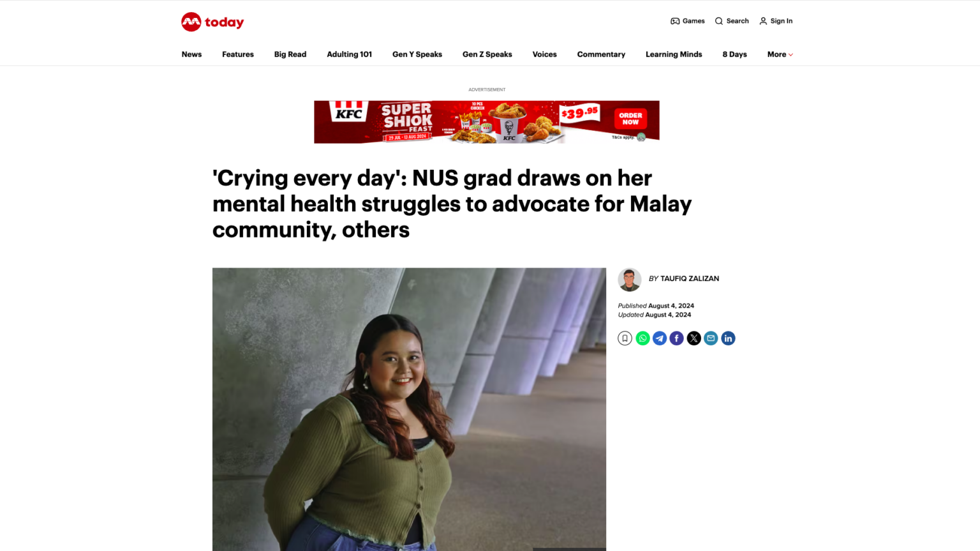This screenshot has width=980, height=551.
Task: Share the article on Telegram
Action: coord(660,338)
